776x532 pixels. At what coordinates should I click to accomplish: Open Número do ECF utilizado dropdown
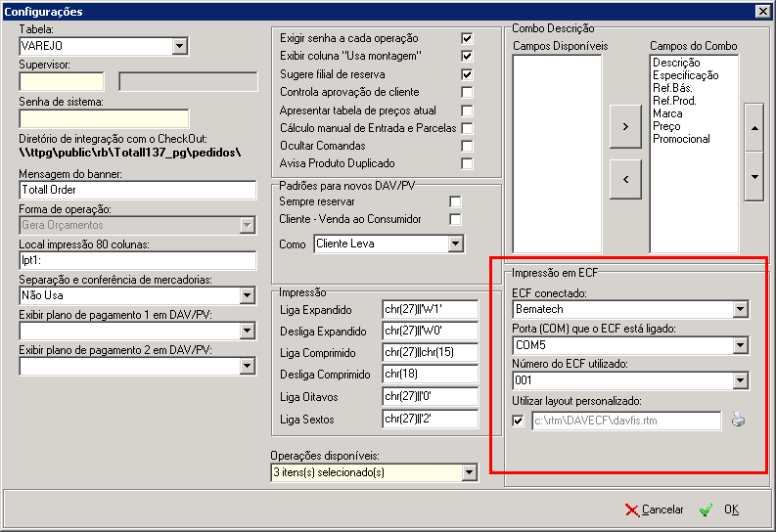point(741,380)
